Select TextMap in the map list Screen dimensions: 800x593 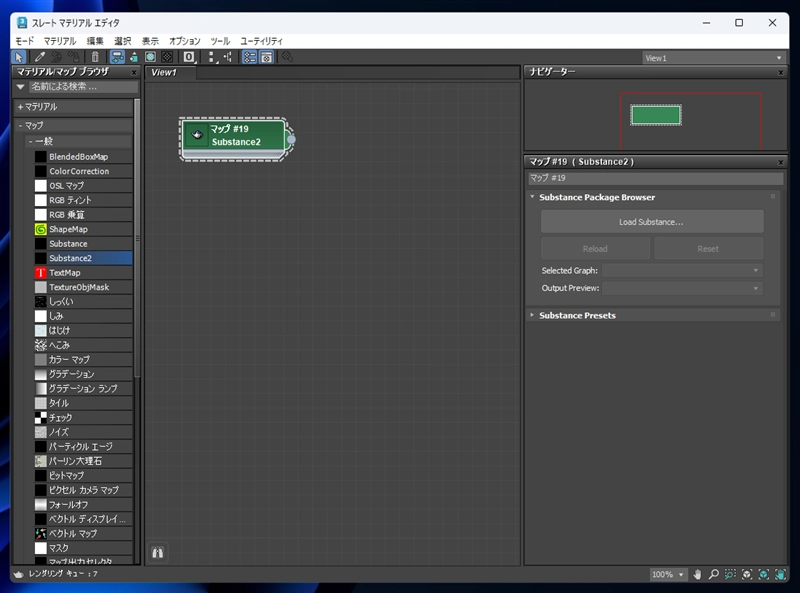pyautogui.click(x=65, y=273)
